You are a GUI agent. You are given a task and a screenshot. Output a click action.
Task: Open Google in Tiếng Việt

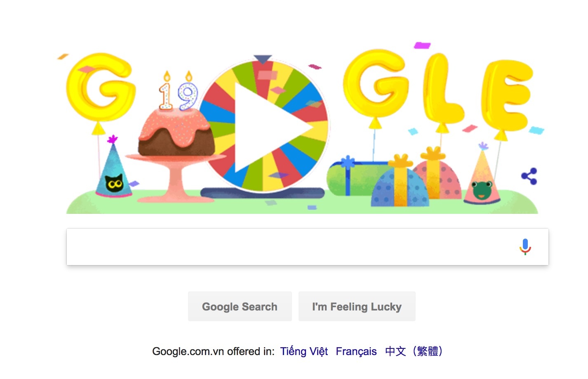(304, 351)
